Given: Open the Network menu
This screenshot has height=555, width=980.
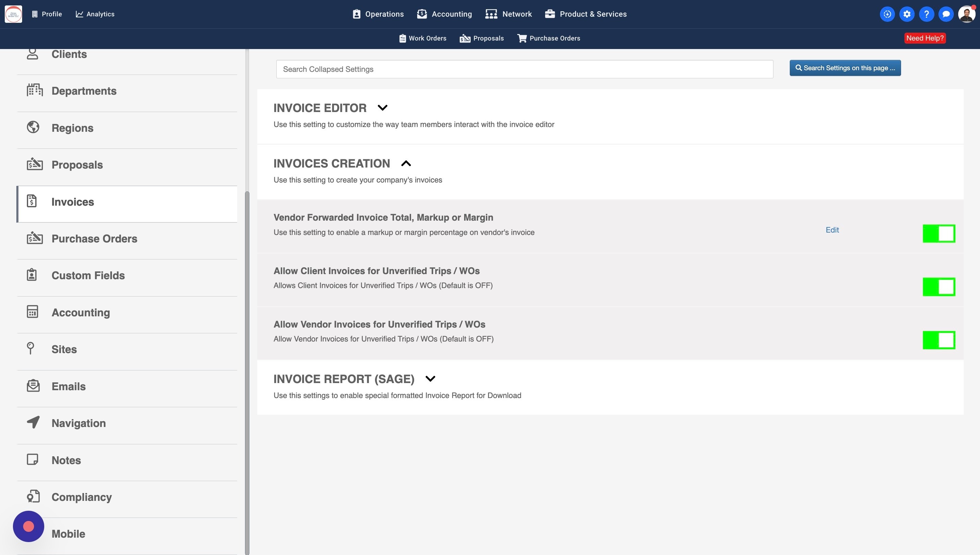Looking at the screenshot, I should [508, 14].
